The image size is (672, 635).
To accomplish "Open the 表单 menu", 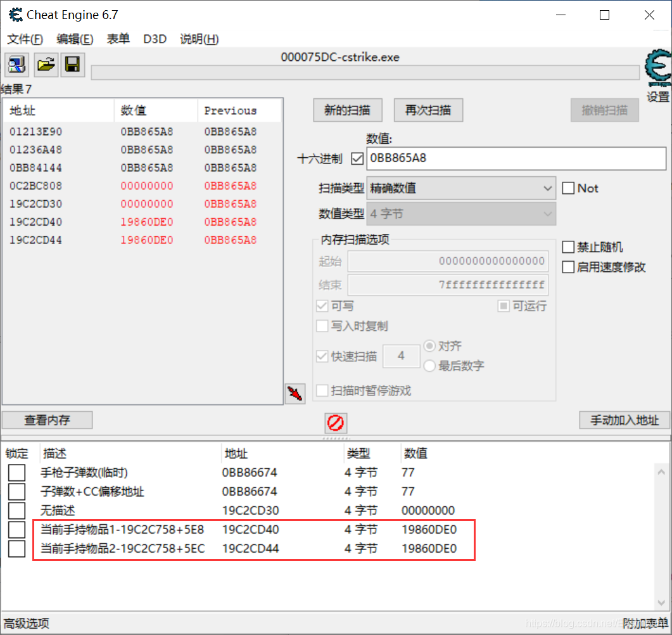I will pos(118,39).
